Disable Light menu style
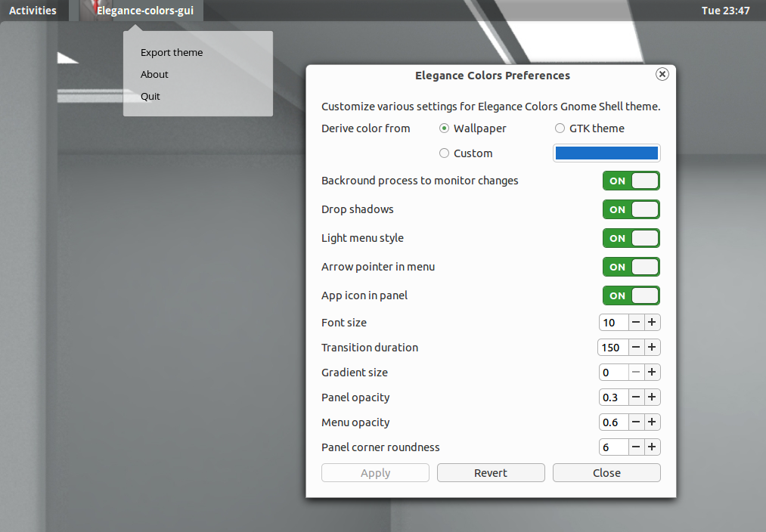766x532 pixels. click(631, 238)
